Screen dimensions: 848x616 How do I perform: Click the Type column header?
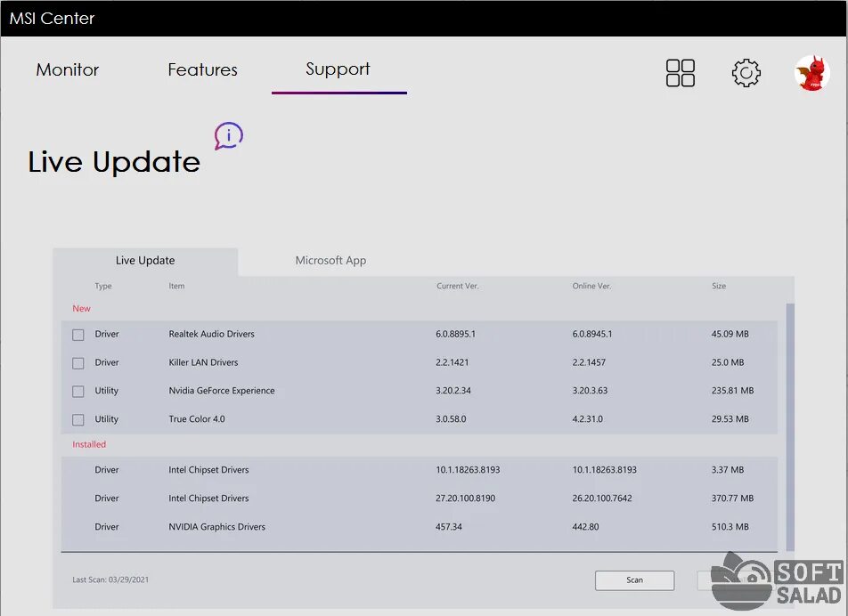click(103, 286)
